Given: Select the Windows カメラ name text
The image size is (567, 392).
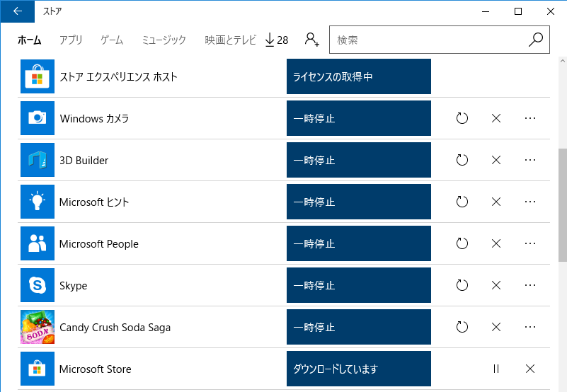Looking at the screenshot, I should tap(94, 119).
